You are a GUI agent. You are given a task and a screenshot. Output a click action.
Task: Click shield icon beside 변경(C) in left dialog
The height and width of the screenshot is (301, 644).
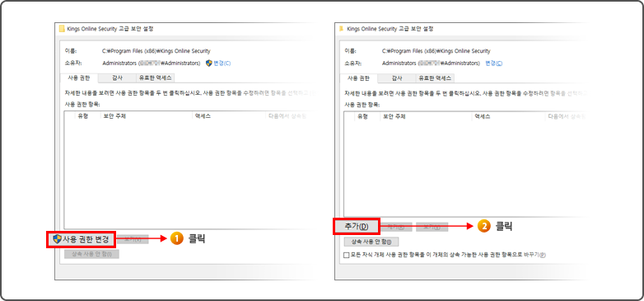click(x=208, y=63)
